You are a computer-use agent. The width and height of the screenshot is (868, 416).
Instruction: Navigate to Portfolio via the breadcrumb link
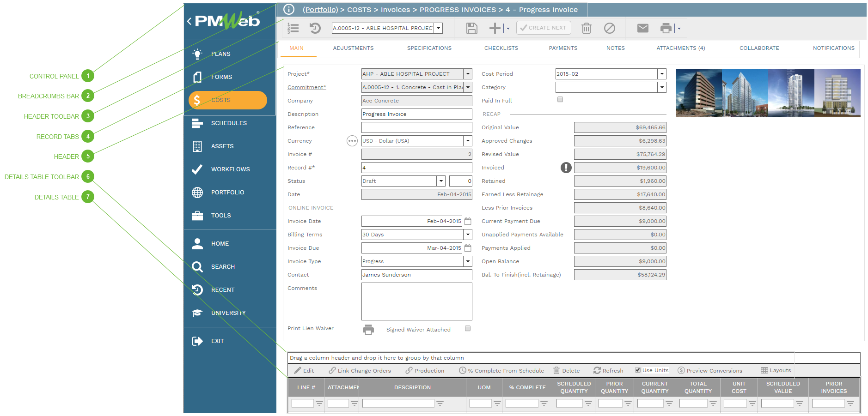pos(320,9)
